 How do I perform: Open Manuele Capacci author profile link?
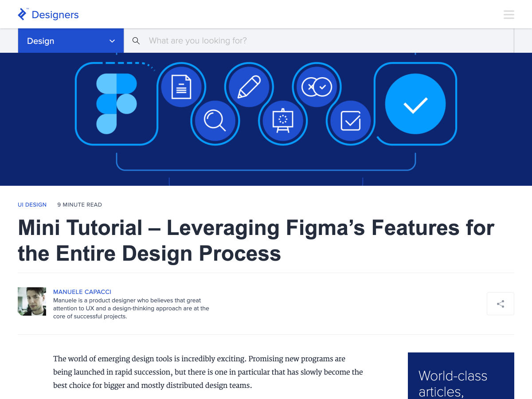pyautogui.click(x=82, y=292)
